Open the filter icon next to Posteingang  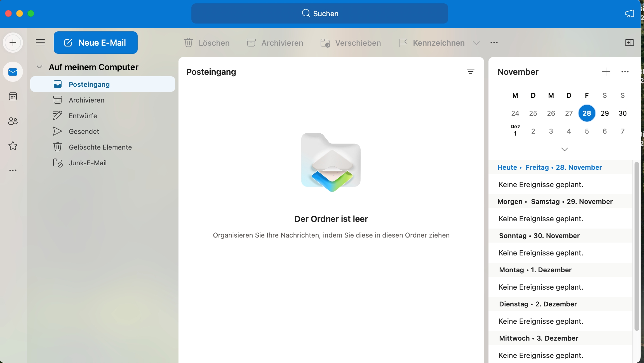pyautogui.click(x=471, y=72)
